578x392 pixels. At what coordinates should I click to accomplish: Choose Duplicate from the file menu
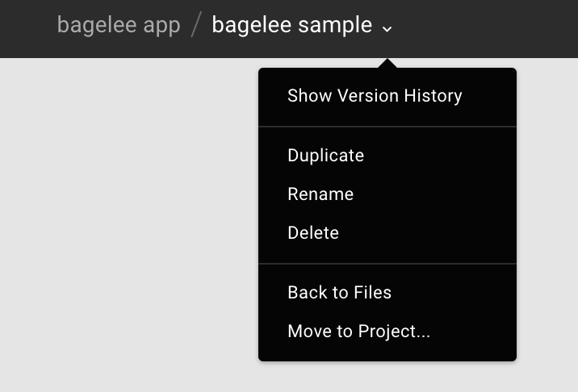[387, 155]
